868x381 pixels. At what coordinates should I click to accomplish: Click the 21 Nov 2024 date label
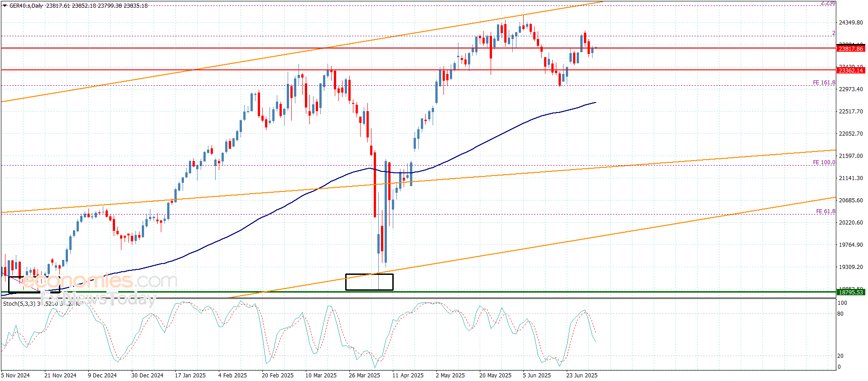click(60, 375)
